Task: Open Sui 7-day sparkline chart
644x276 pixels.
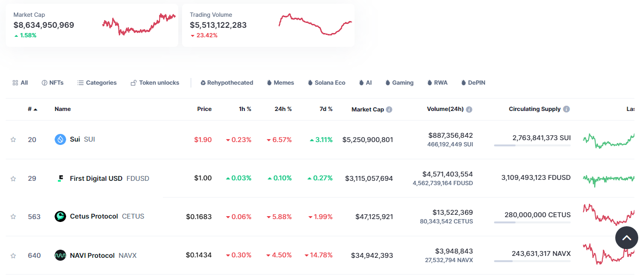Action: pyautogui.click(x=609, y=140)
